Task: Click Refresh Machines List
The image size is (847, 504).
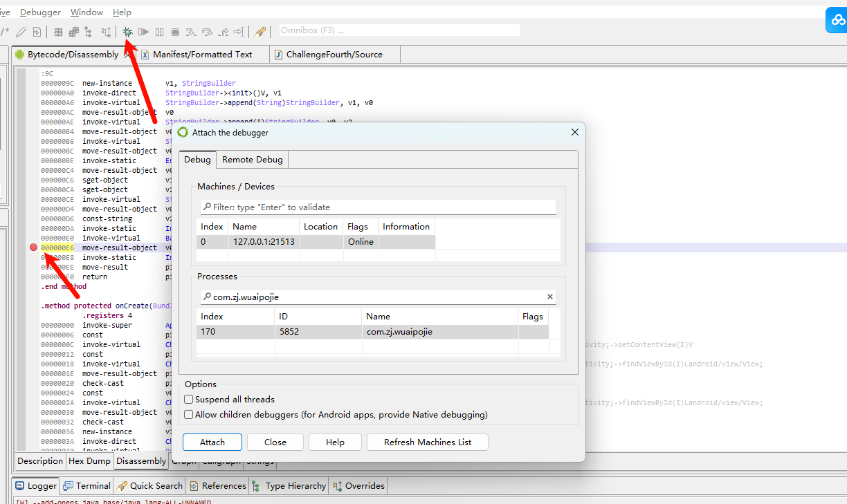Action: (427, 442)
